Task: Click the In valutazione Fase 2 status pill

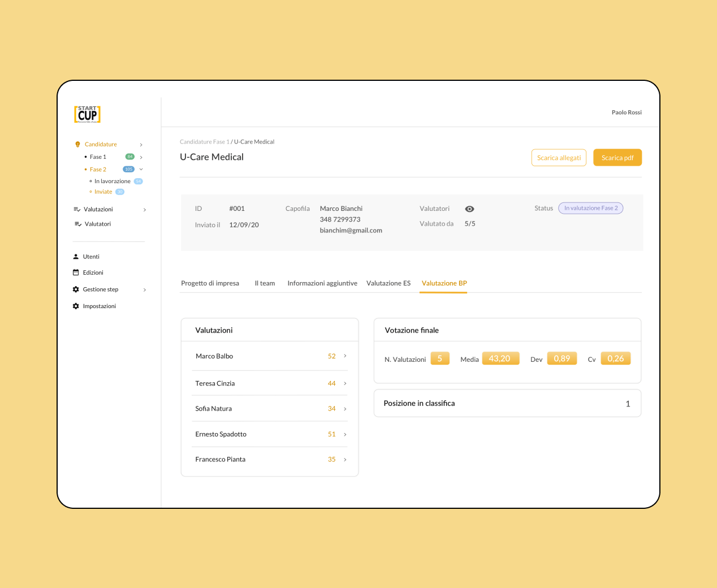Action: tap(590, 208)
